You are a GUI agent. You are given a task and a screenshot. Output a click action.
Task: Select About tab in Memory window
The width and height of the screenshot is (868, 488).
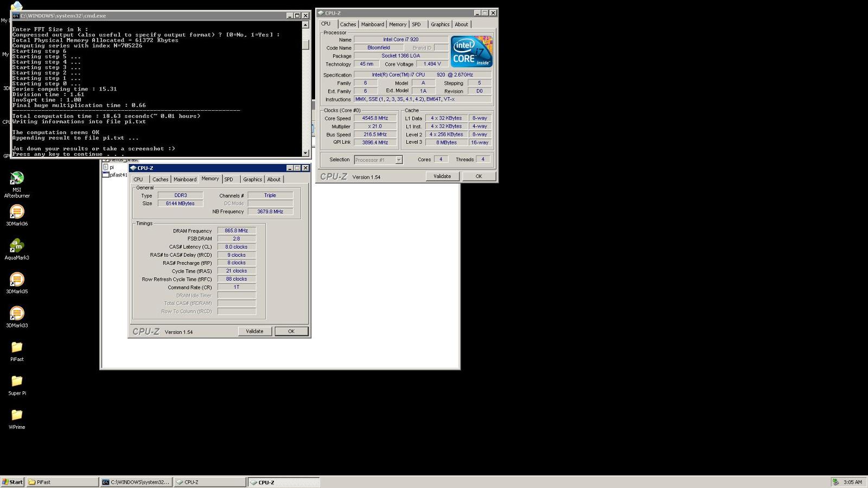(274, 180)
